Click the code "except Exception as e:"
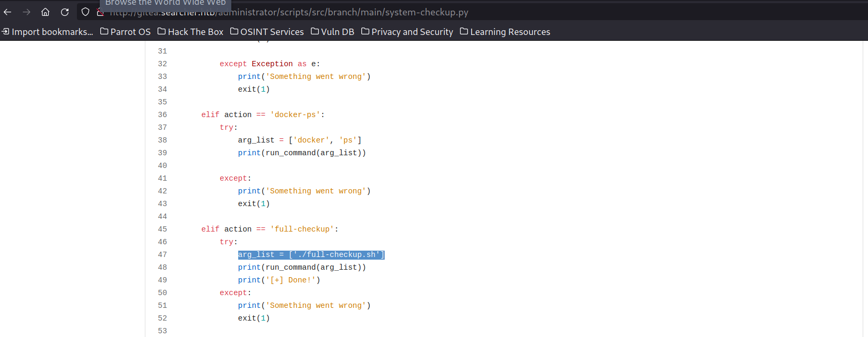The width and height of the screenshot is (868, 337). [270, 64]
